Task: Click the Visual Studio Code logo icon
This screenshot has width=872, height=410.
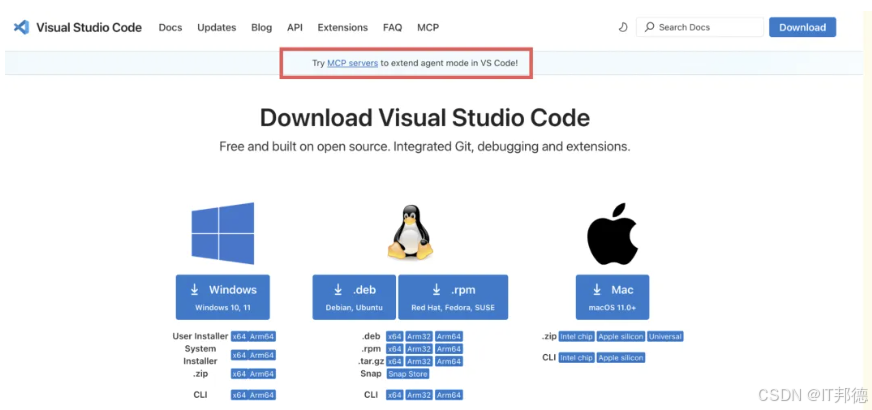Action: pos(21,27)
